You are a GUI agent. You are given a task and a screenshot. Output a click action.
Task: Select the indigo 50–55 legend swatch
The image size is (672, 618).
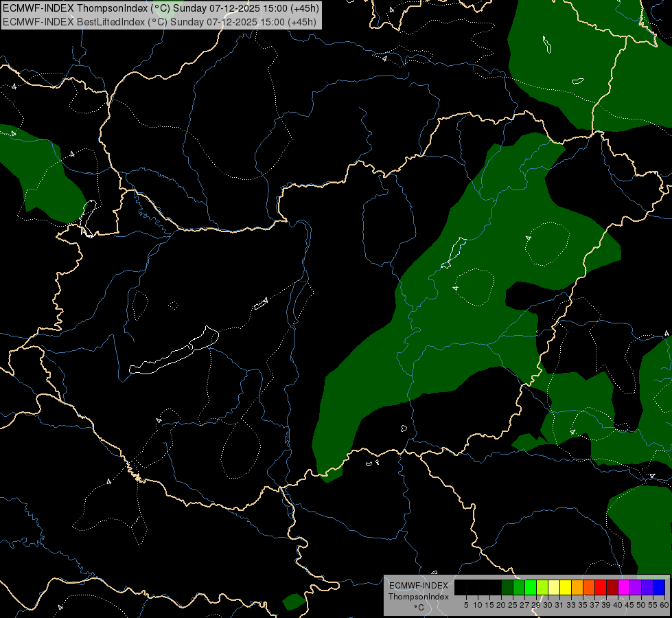coord(647,587)
